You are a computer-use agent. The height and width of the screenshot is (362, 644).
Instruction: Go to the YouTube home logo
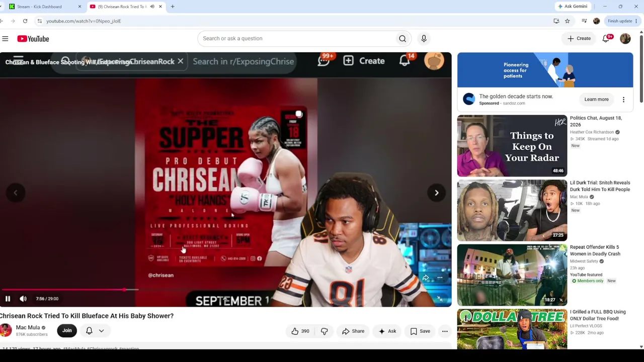click(x=33, y=39)
